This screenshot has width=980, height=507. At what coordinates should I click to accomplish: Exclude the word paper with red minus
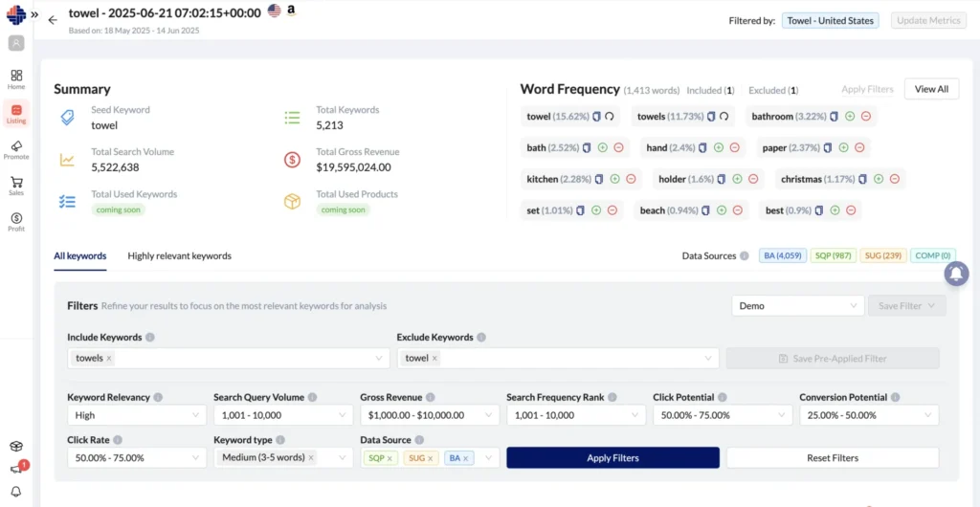click(x=859, y=148)
